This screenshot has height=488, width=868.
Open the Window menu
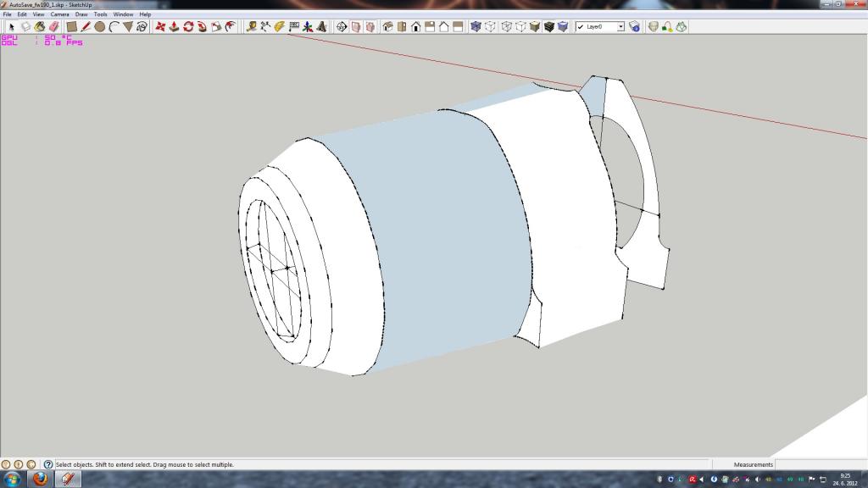(x=123, y=14)
